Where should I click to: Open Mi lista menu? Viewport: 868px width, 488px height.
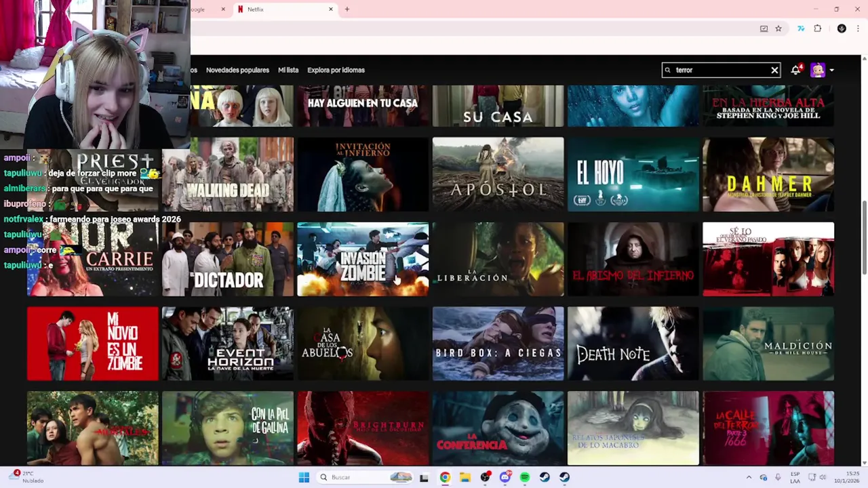coord(288,70)
